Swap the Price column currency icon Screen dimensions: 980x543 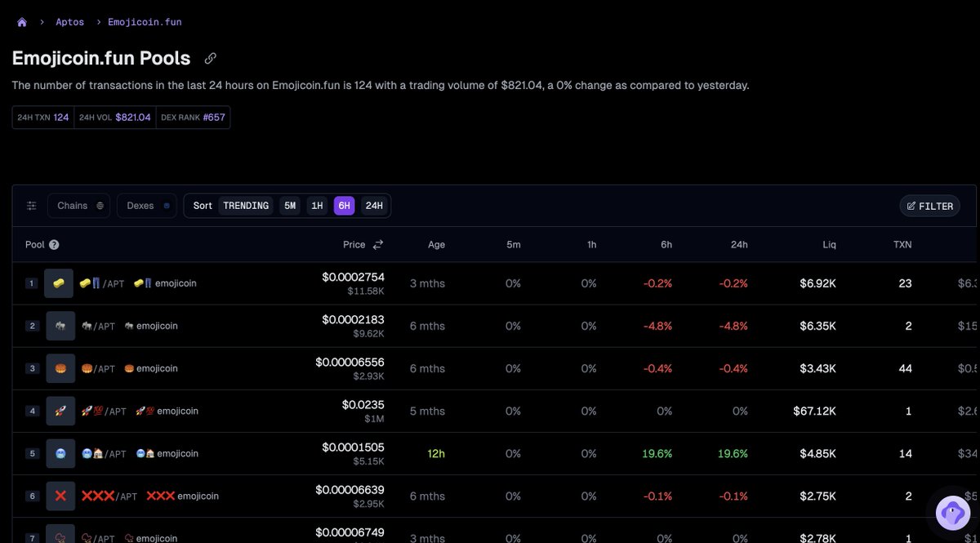pyautogui.click(x=377, y=244)
